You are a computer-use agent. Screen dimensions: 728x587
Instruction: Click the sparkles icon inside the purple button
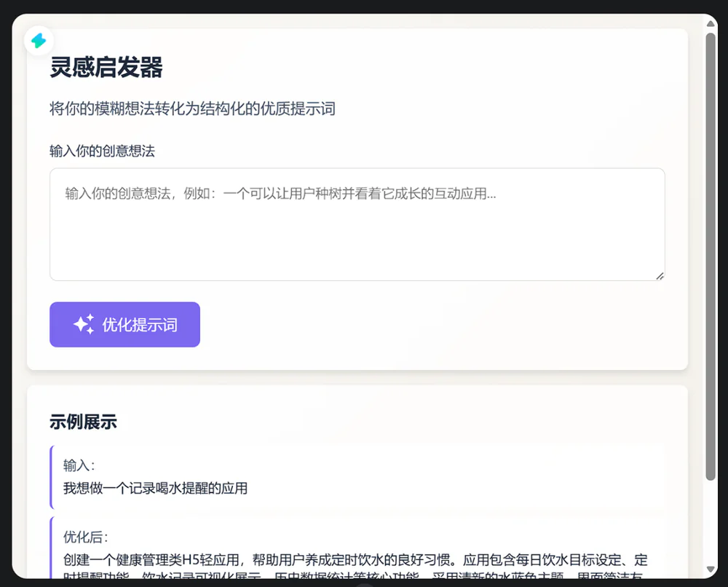[84, 324]
